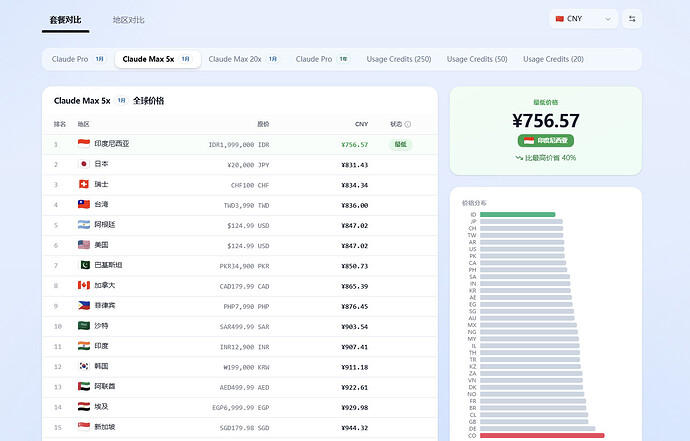The width and height of the screenshot is (690, 441).
Task: Switch to the 地区对比 tab
Action: pyautogui.click(x=128, y=20)
